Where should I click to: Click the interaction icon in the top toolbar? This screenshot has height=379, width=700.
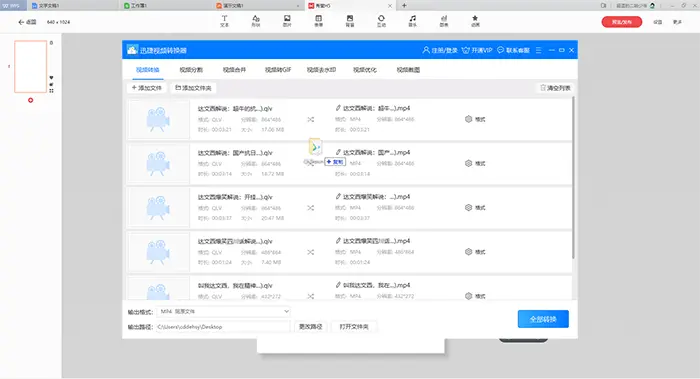pyautogui.click(x=381, y=19)
